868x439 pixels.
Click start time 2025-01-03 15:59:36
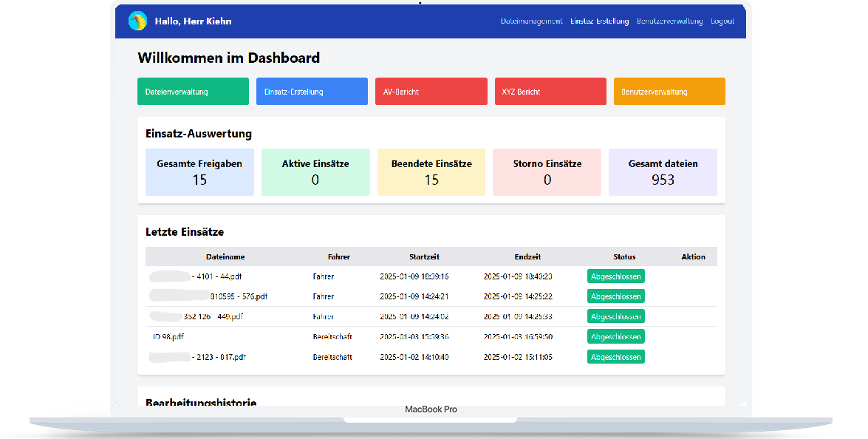pos(414,336)
